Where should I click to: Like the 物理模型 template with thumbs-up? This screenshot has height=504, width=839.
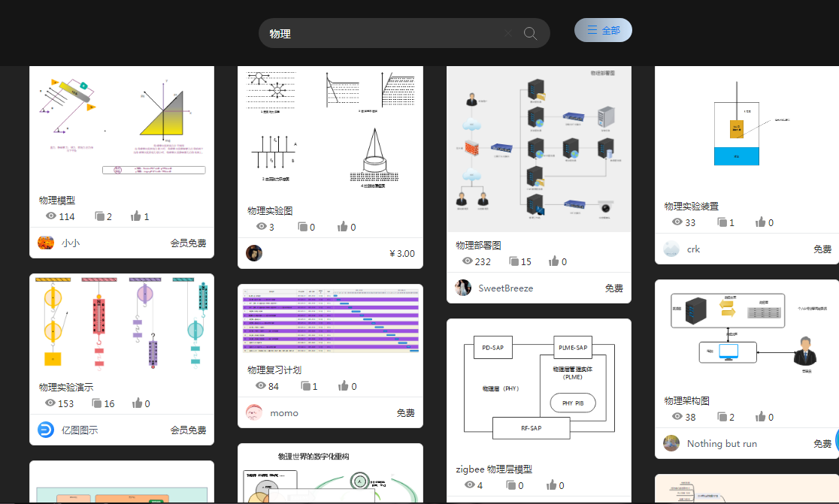pyautogui.click(x=136, y=216)
